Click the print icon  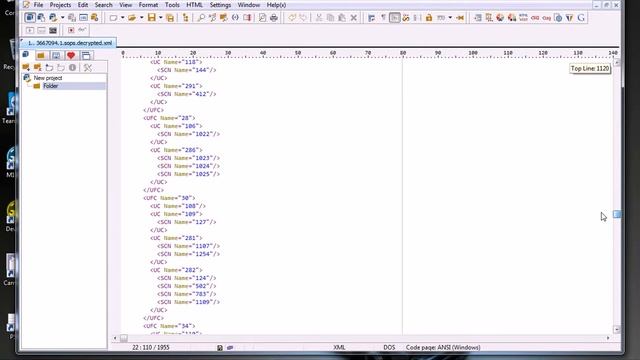coord(274,18)
